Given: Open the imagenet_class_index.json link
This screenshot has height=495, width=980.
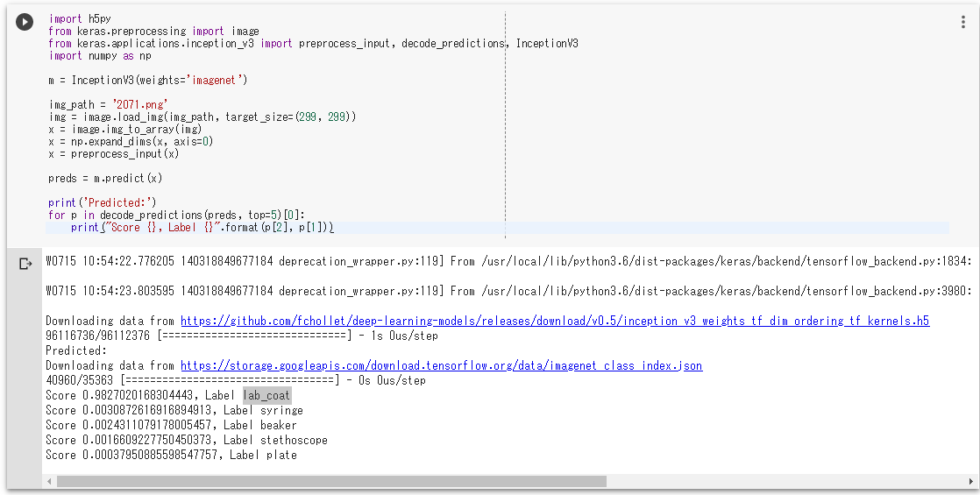Looking at the screenshot, I should pyautogui.click(x=441, y=365).
